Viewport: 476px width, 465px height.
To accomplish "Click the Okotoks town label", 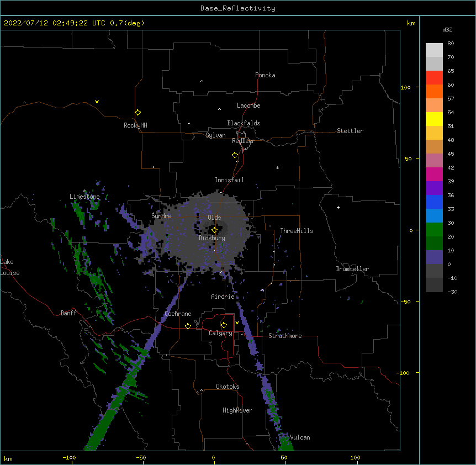I will [x=228, y=387].
